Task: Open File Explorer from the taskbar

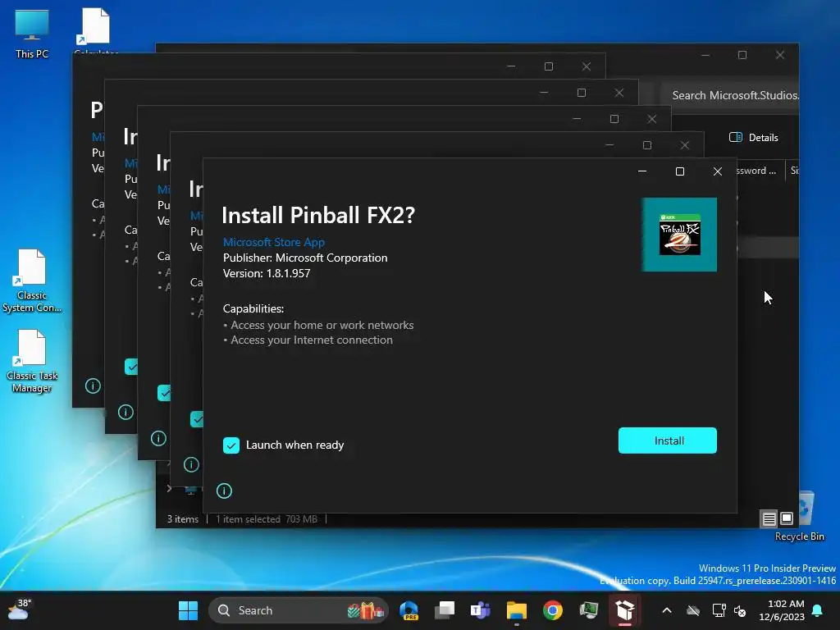Action: click(x=517, y=610)
